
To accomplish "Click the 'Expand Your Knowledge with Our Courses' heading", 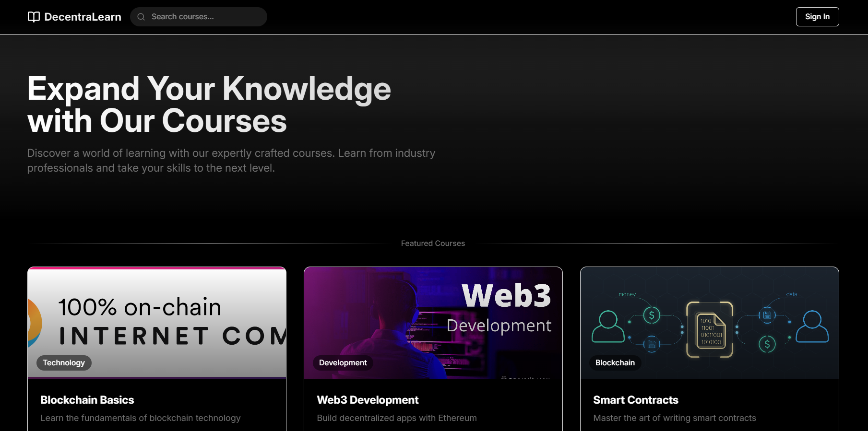I will [209, 105].
